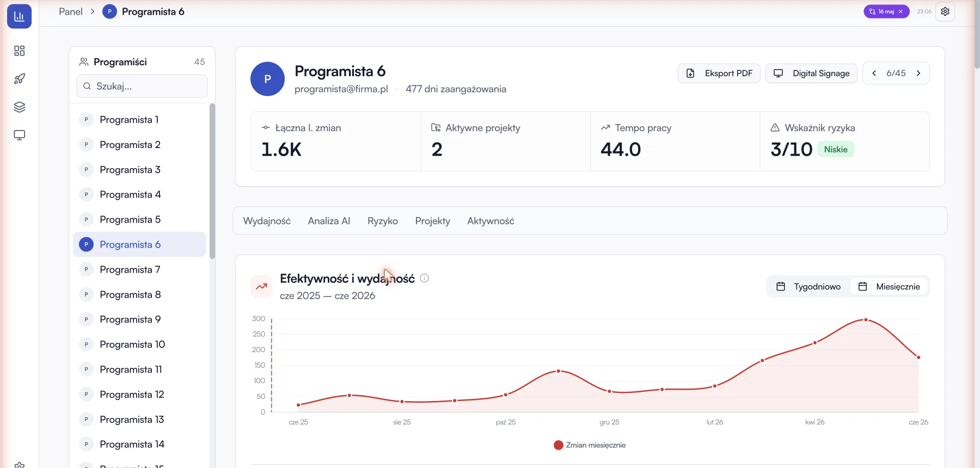Click the Niskie risk badge

point(836,150)
